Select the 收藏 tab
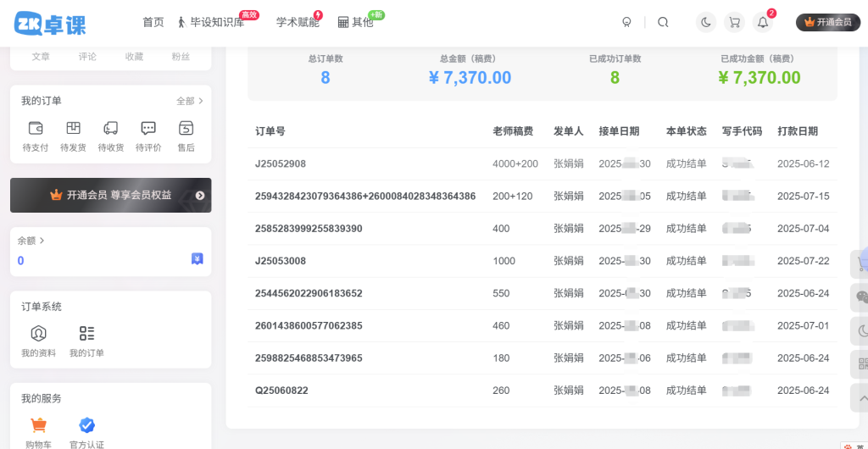The width and height of the screenshot is (868, 449). (134, 57)
